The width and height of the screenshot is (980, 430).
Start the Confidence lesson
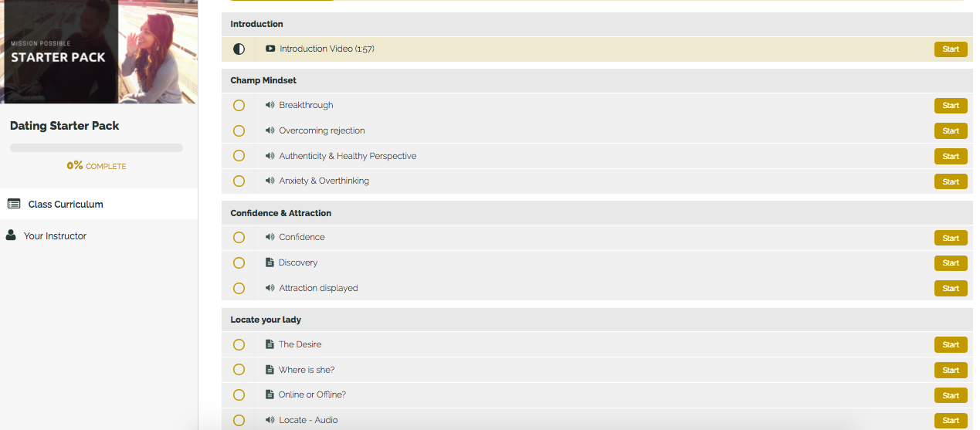pyautogui.click(x=951, y=238)
